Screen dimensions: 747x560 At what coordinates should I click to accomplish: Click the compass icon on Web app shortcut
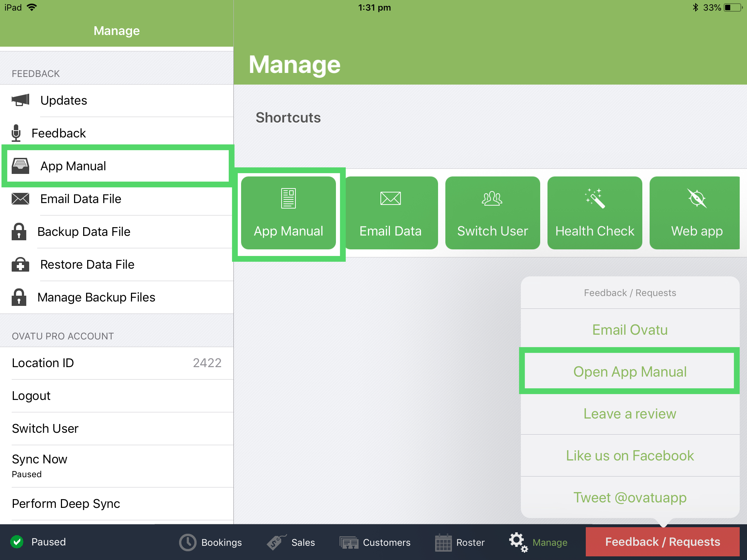pos(697,198)
